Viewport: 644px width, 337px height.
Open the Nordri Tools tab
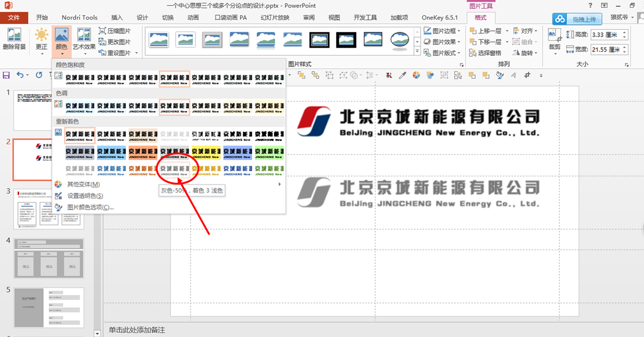79,18
